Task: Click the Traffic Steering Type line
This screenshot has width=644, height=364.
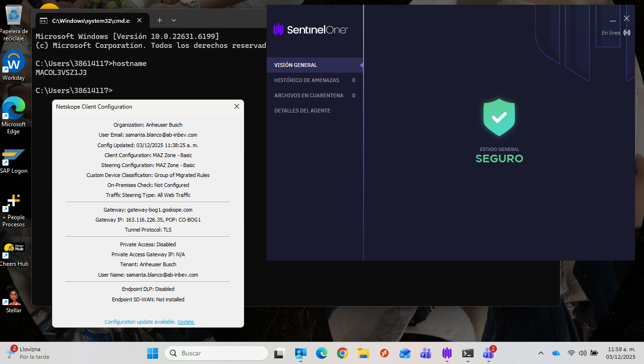Action: click(148, 195)
